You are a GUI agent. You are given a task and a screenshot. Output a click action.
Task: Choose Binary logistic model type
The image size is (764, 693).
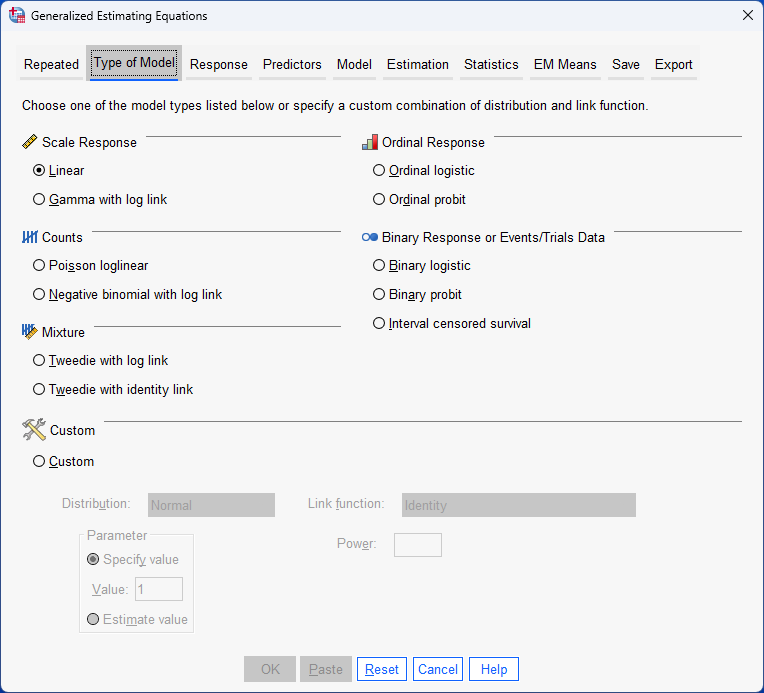tap(379, 266)
